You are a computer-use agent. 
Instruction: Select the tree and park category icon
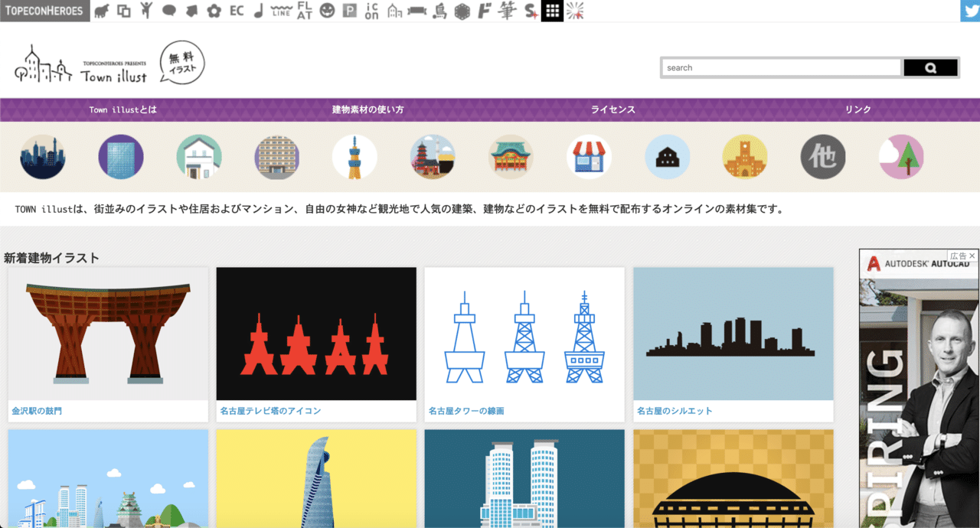[901, 157]
